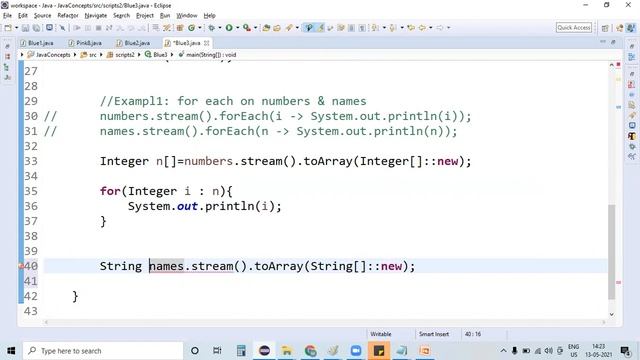Viewport: 640px width, 360px height.
Task: Click the Forward navigation arrow icon
Action: pyautogui.click(x=440, y=28)
